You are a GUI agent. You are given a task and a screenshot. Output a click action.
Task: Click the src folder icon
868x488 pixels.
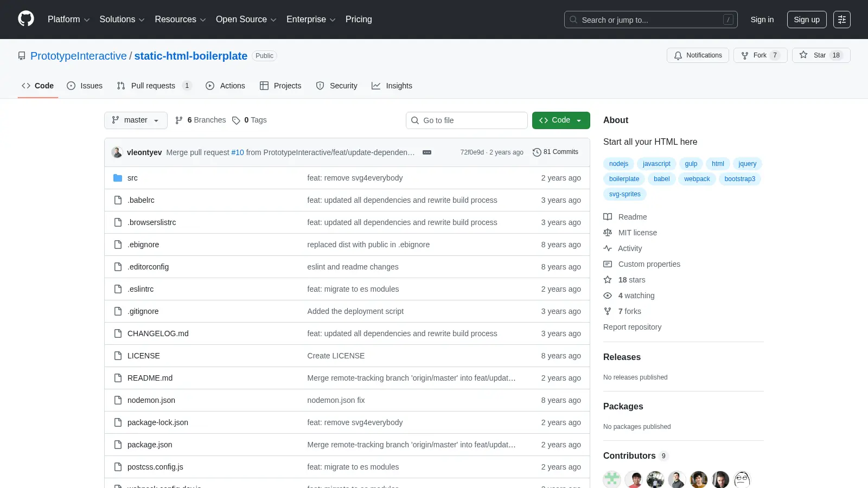118,178
